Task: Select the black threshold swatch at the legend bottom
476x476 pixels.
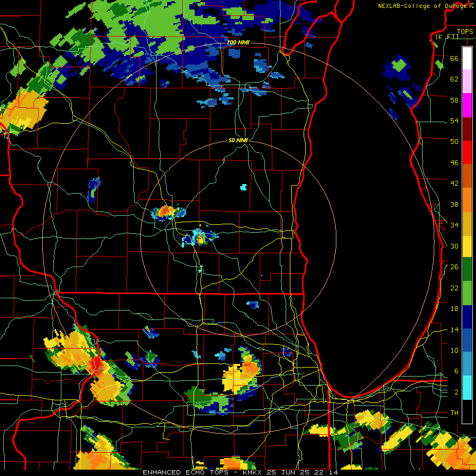Action: (467, 411)
